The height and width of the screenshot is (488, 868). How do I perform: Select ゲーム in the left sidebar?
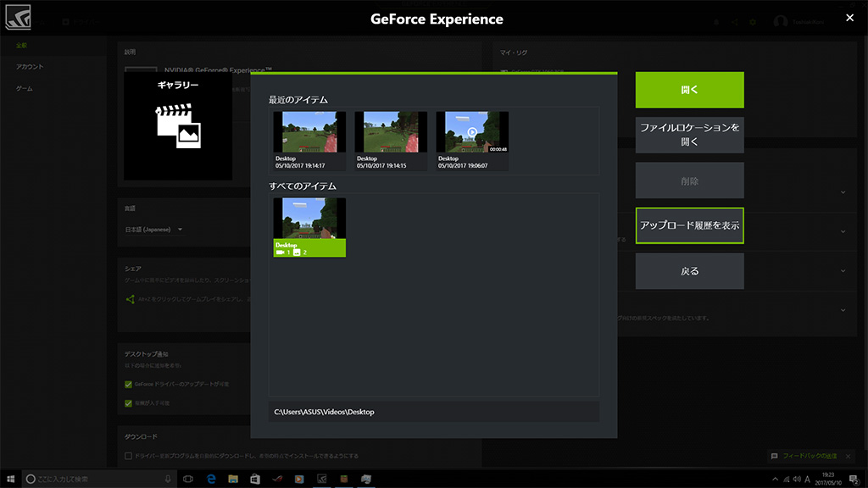coord(25,89)
